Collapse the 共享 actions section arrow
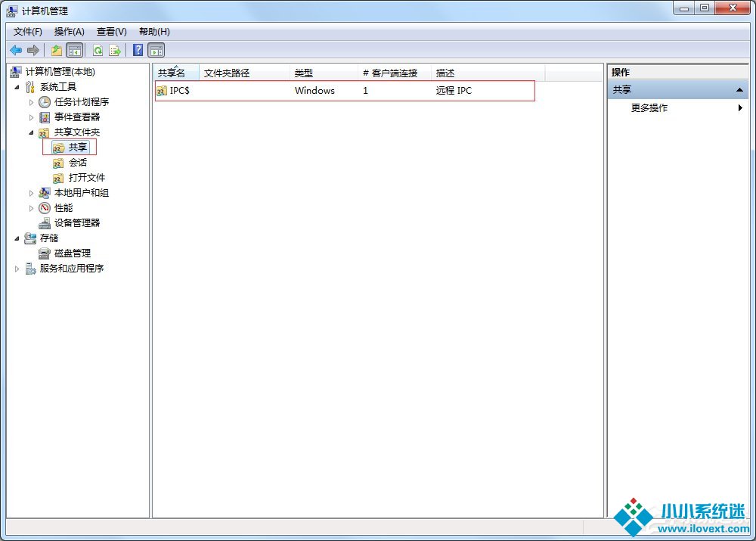 739,90
